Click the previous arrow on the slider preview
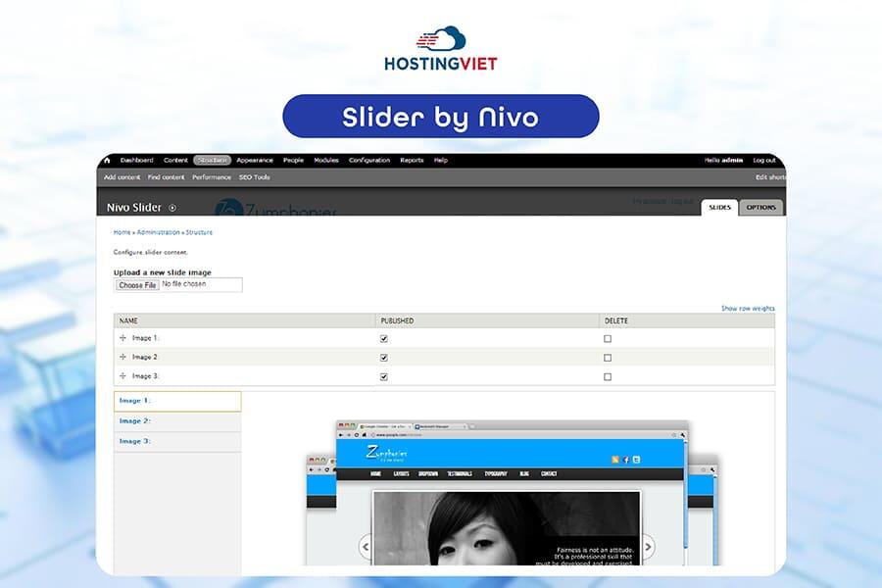This screenshot has height=588, width=882. click(x=364, y=545)
